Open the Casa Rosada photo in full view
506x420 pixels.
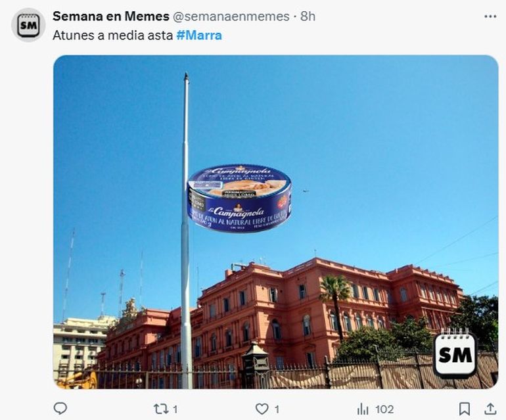pyautogui.click(x=275, y=222)
